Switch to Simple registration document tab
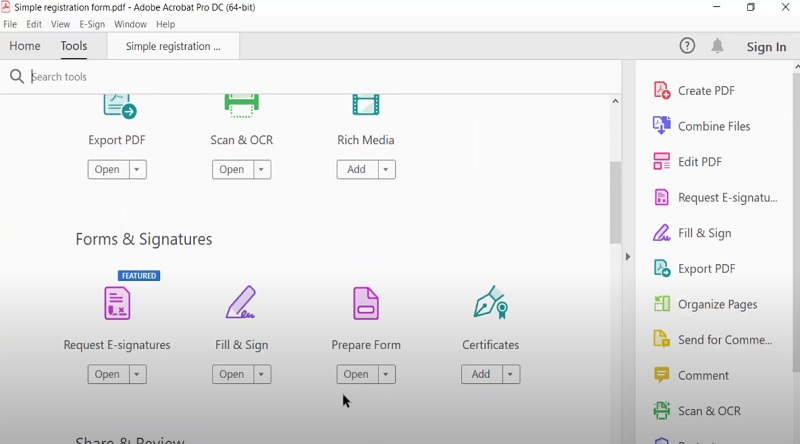 (173, 46)
